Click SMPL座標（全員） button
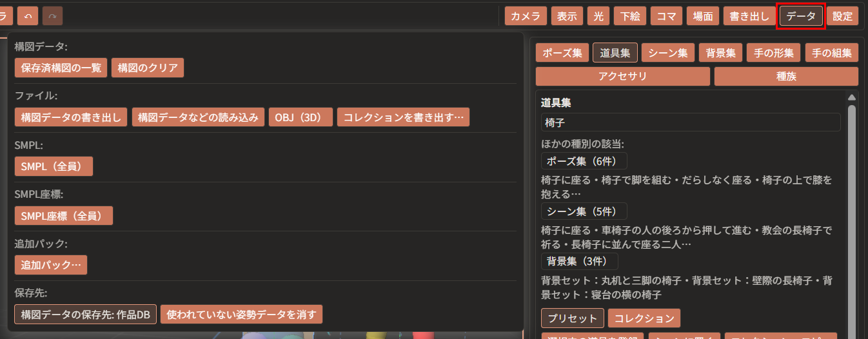This screenshot has height=339, width=868. (x=64, y=215)
